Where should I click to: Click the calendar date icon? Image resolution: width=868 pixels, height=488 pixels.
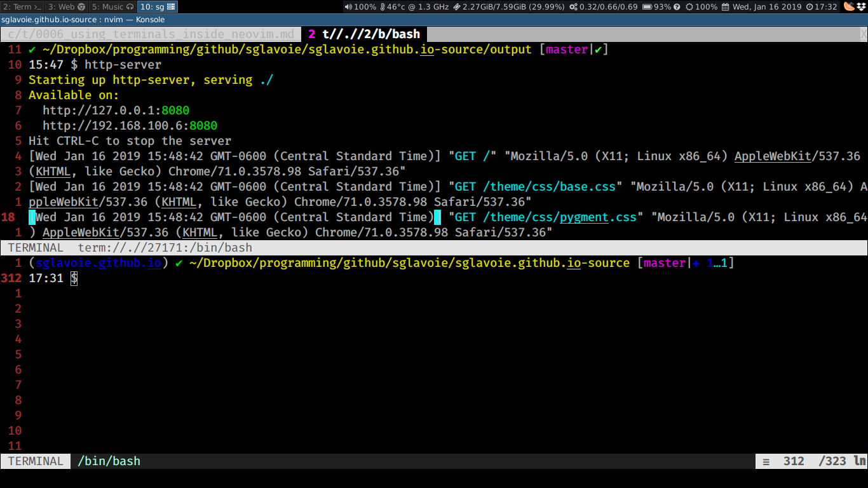coord(725,7)
